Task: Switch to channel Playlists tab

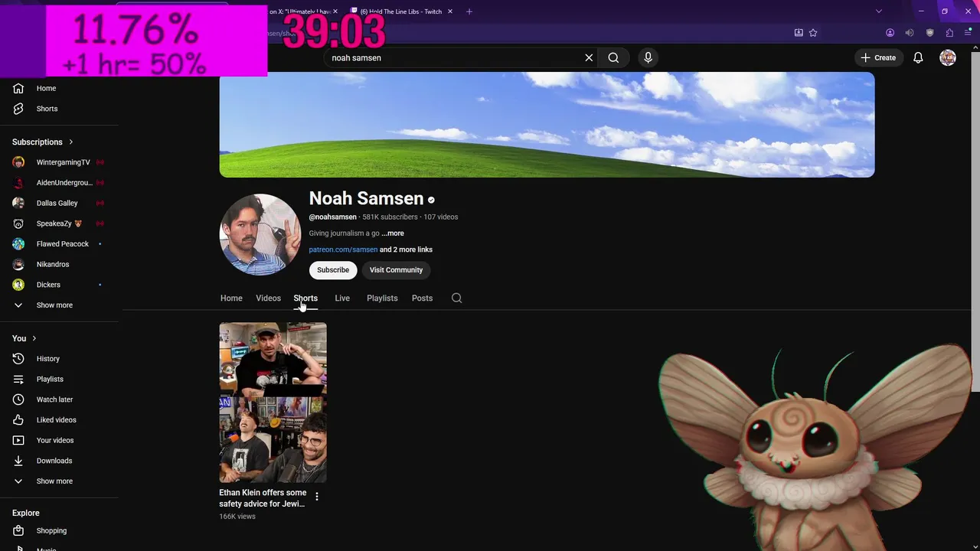Action: coord(382,298)
